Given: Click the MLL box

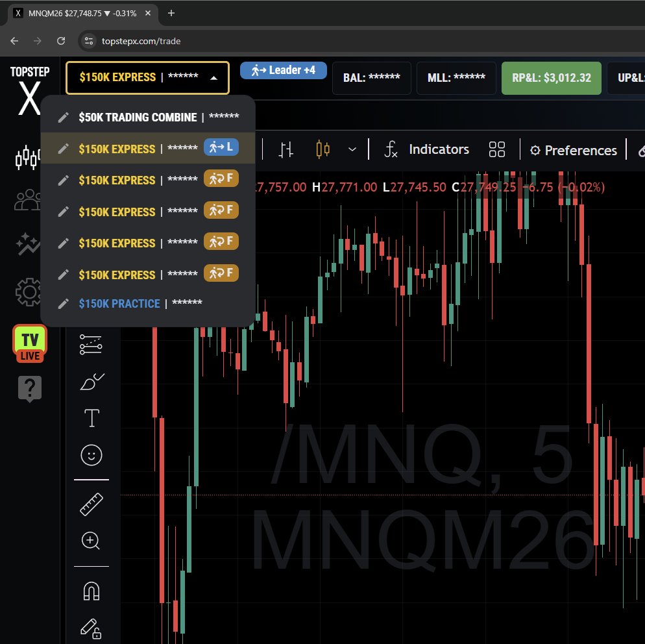Looking at the screenshot, I should point(456,78).
